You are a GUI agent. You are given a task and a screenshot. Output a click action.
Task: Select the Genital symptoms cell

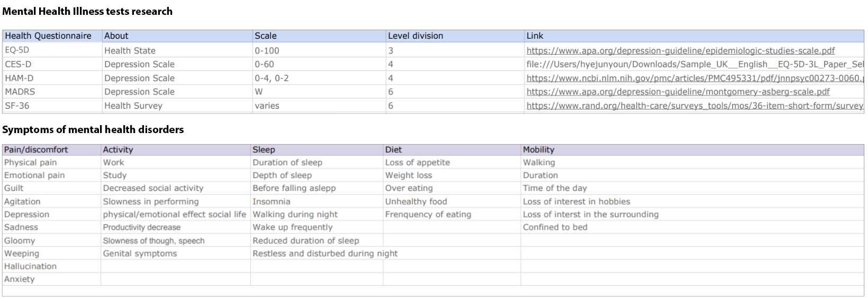click(x=140, y=253)
